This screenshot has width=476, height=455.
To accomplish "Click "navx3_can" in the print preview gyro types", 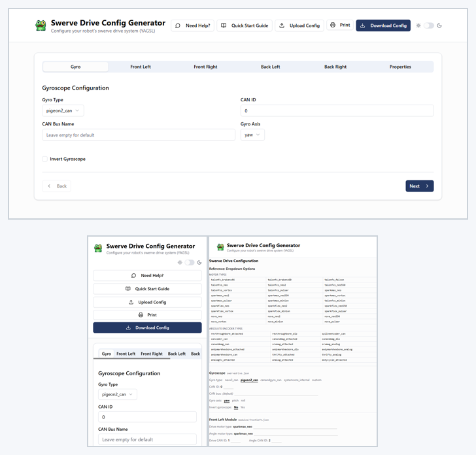I will (231, 380).
